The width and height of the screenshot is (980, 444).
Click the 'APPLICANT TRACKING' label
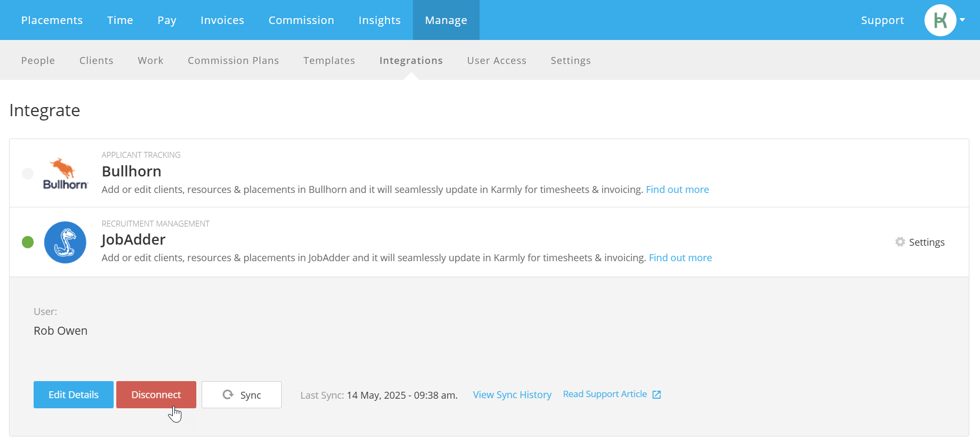point(141,155)
